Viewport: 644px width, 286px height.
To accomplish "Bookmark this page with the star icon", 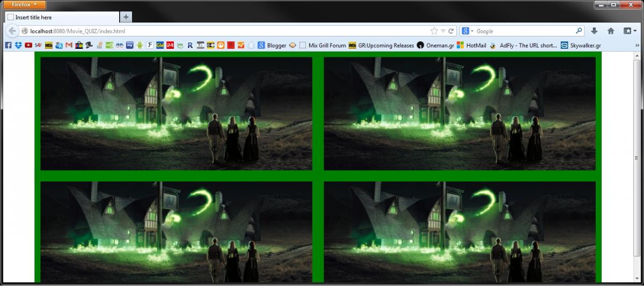I will pyautogui.click(x=434, y=31).
